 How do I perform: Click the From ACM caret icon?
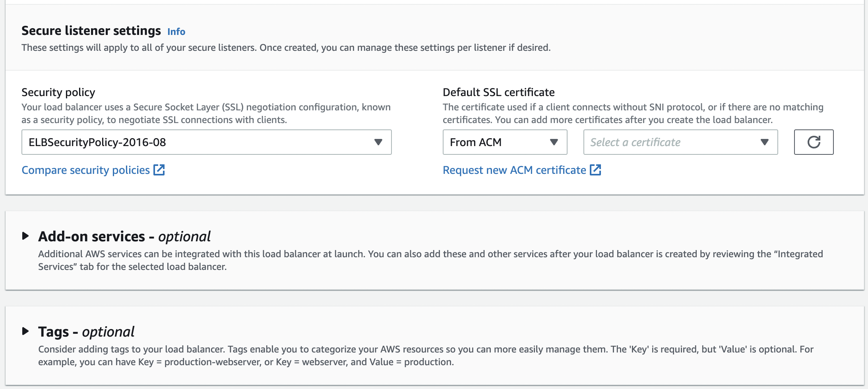point(554,142)
